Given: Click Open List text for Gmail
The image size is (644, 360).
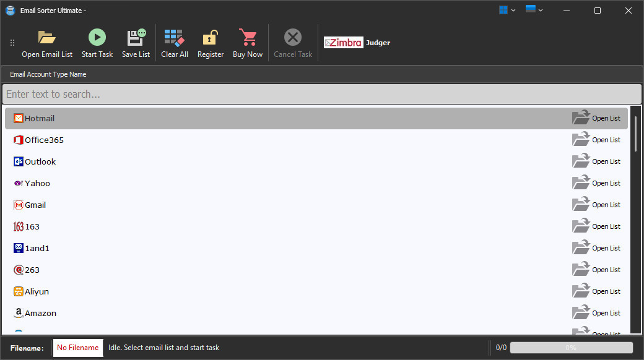Looking at the screenshot, I should click(x=606, y=205).
